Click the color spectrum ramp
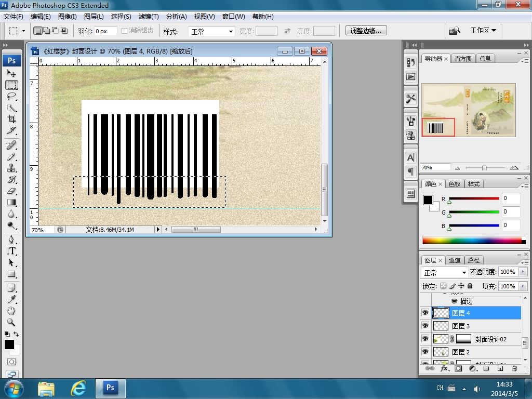This screenshot has height=399, width=532. tap(474, 241)
